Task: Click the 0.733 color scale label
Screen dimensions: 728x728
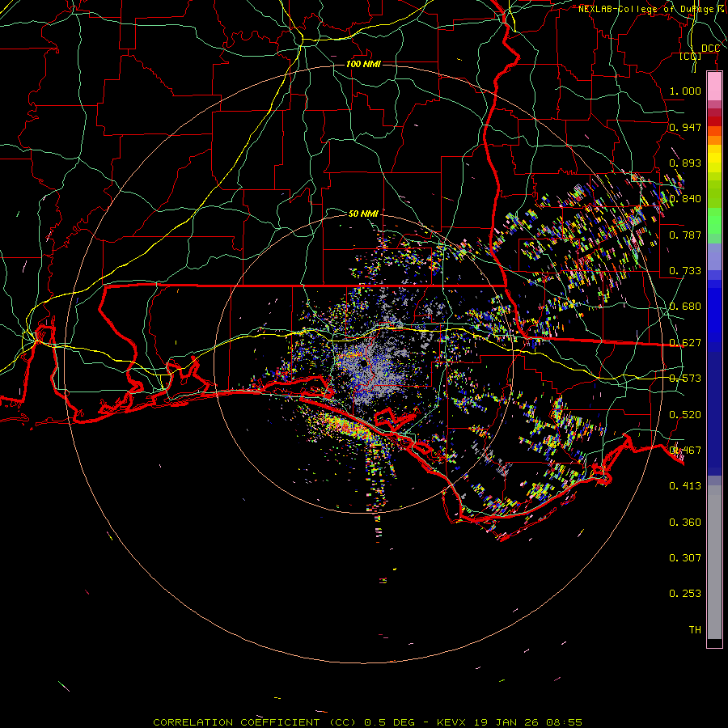Action: click(685, 271)
